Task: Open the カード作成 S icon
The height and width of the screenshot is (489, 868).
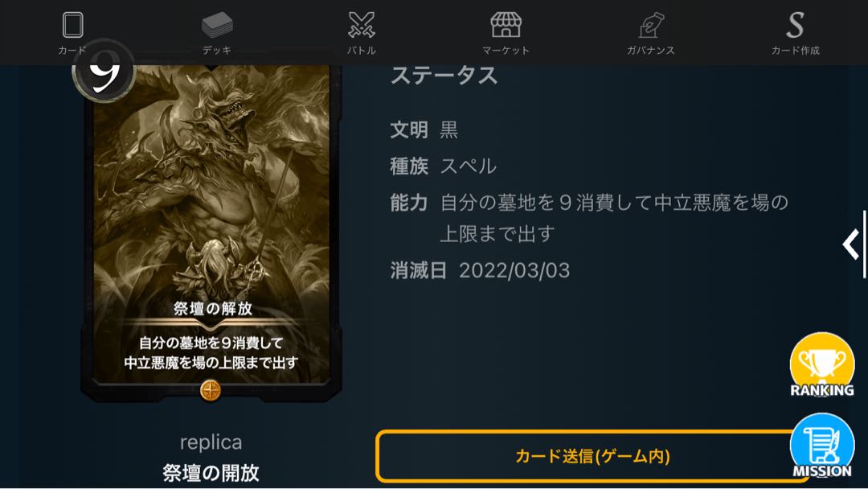Action: (x=795, y=25)
